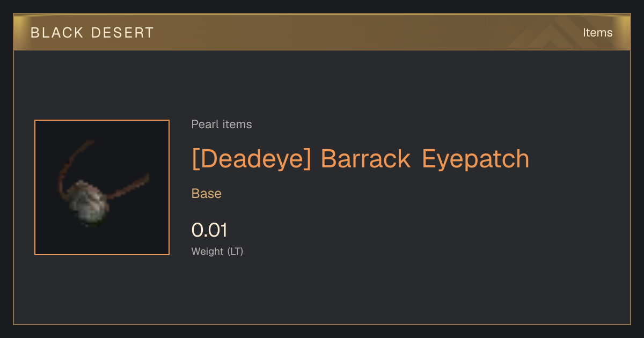644x338 pixels.
Task: Click the word "Eyepatch" in the item name
Action: point(475,159)
